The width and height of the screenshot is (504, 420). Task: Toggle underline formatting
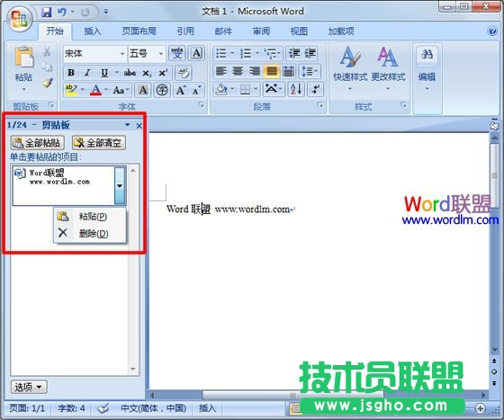click(104, 73)
